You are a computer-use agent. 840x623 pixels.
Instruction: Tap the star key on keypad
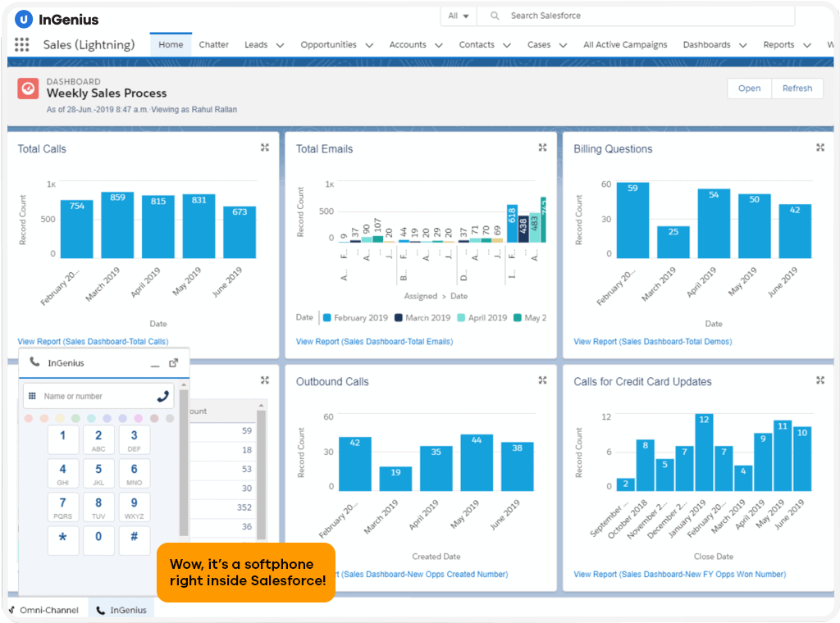(63, 540)
